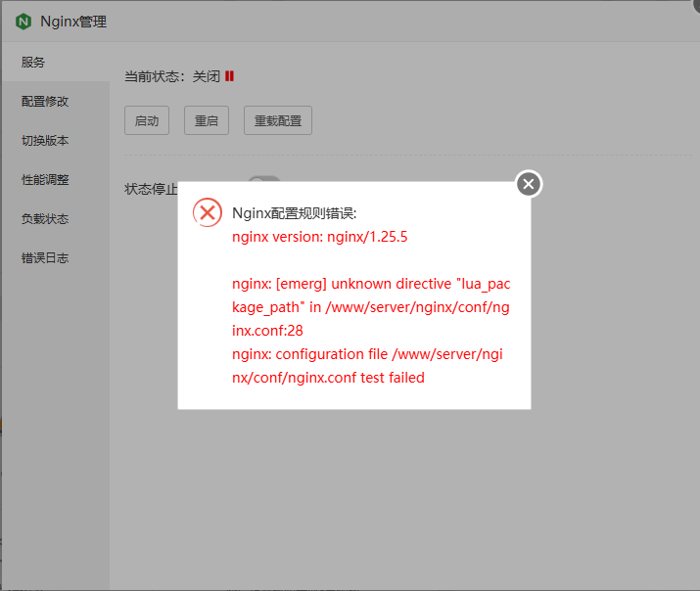Open the 配置修改 tab
Screen dimensions: 700x591
click(56, 101)
